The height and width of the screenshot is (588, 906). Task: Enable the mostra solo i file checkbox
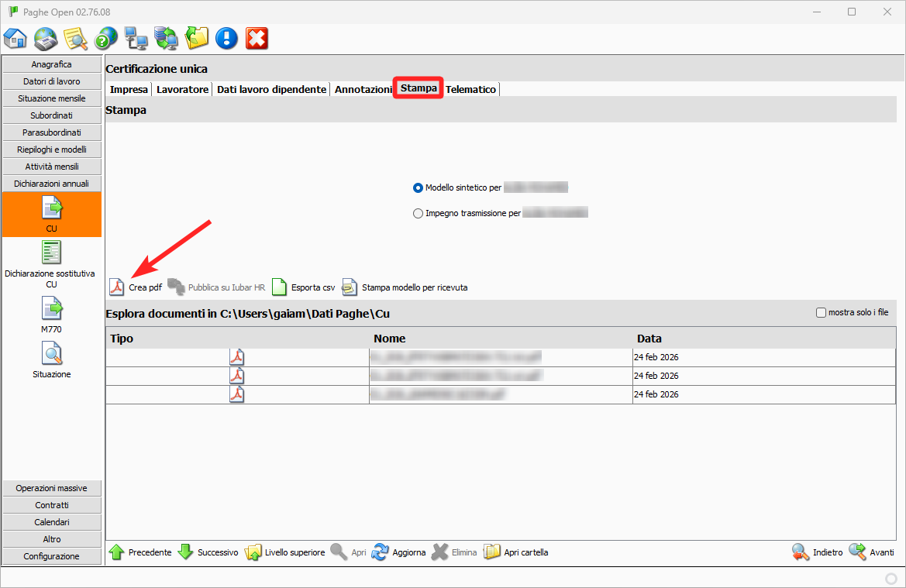821,313
